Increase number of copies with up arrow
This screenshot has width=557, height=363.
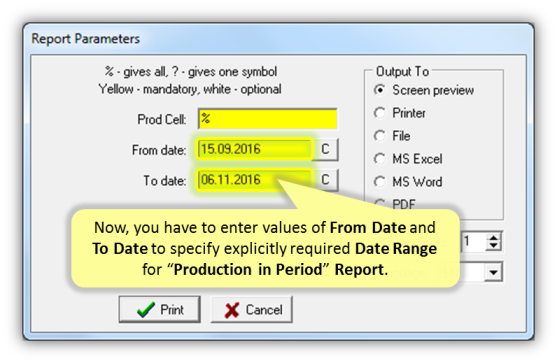tap(493, 237)
